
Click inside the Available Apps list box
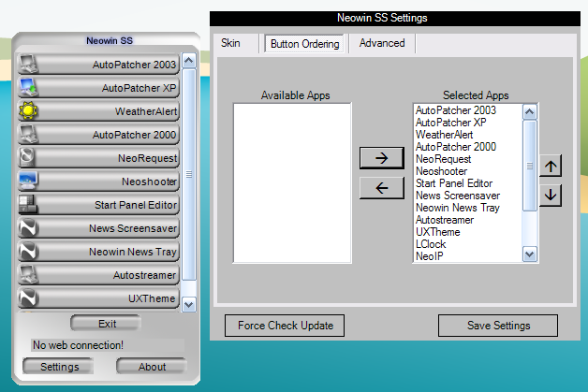point(292,182)
